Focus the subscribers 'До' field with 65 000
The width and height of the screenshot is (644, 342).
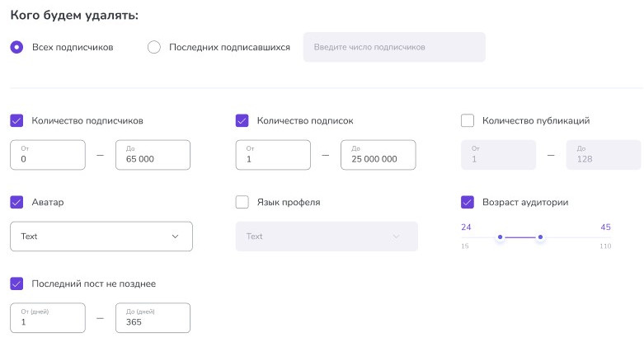tap(153, 155)
